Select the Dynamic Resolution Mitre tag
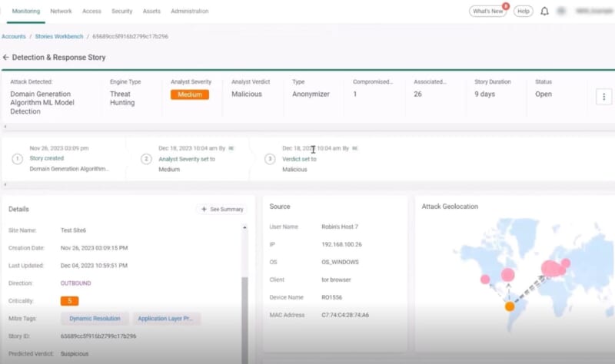Screen dimensions: 615x364 point(95,318)
